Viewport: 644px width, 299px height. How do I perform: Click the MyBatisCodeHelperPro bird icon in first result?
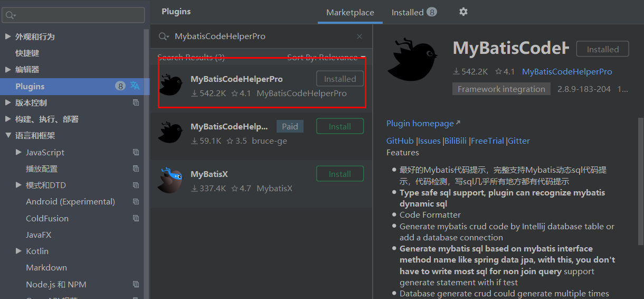pos(171,85)
